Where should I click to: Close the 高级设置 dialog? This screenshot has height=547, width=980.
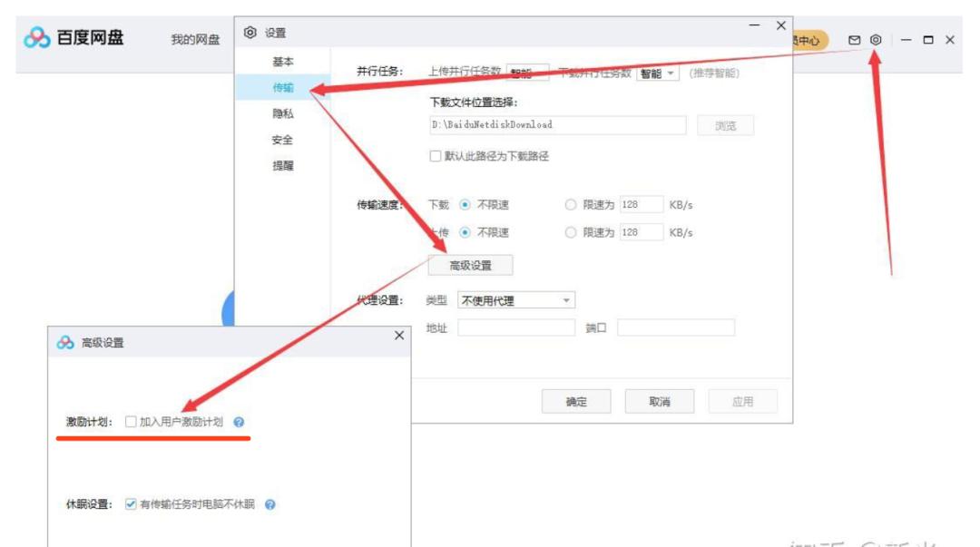click(399, 336)
